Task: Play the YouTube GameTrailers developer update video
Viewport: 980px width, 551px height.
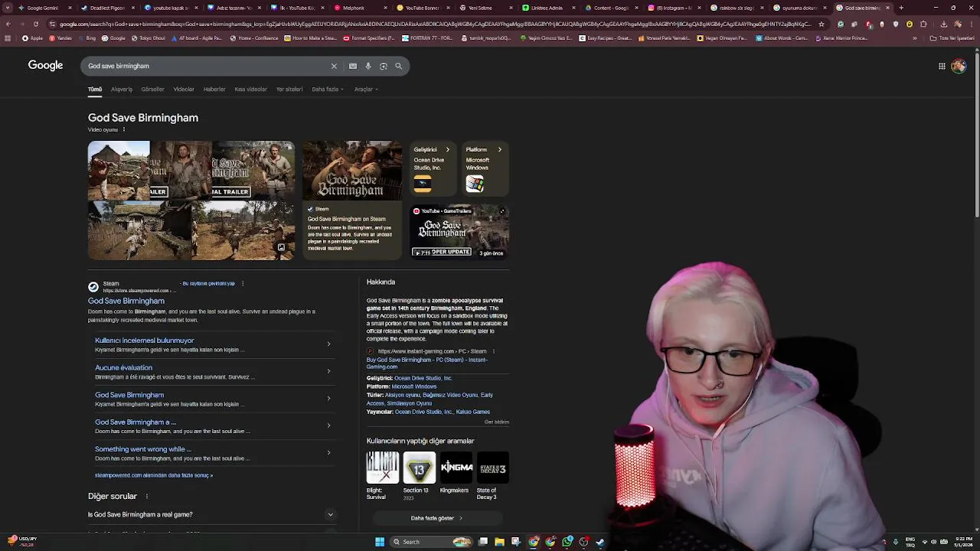Action: 459,232
